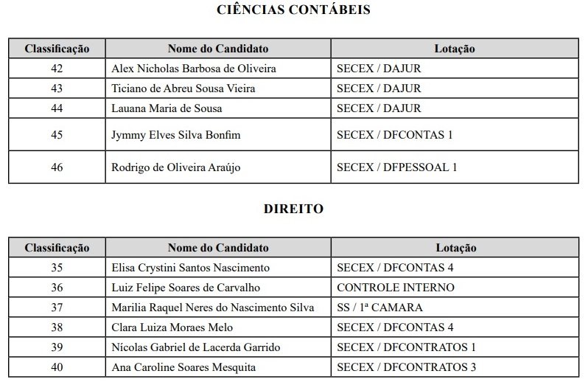Click on Ana Caroline Soares Mesquita
Image resolution: width=588 pixels, height=385 pixels.
coord(183,367)
